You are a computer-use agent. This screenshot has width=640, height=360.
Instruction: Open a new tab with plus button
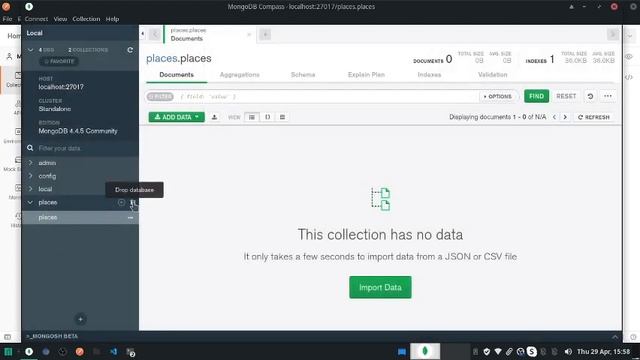pos(265,35)
